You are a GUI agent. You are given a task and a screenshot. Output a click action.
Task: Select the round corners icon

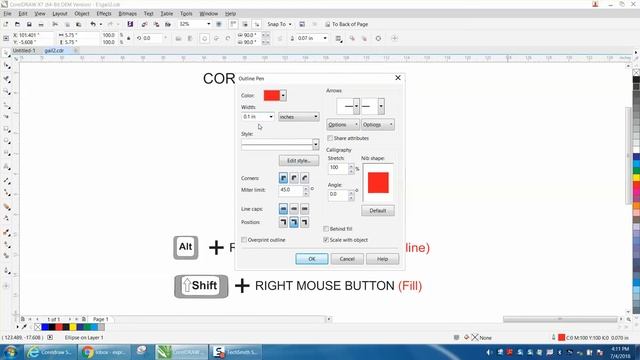(294, 178)
